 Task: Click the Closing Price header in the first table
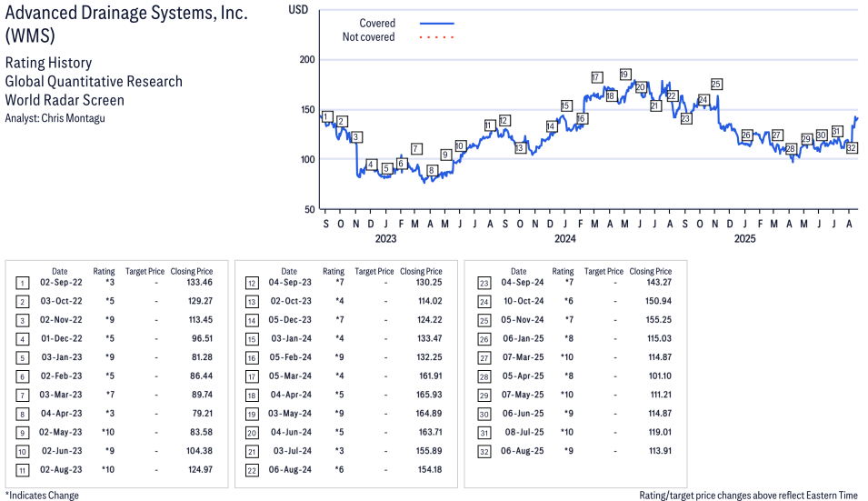[x=192, y=271]
